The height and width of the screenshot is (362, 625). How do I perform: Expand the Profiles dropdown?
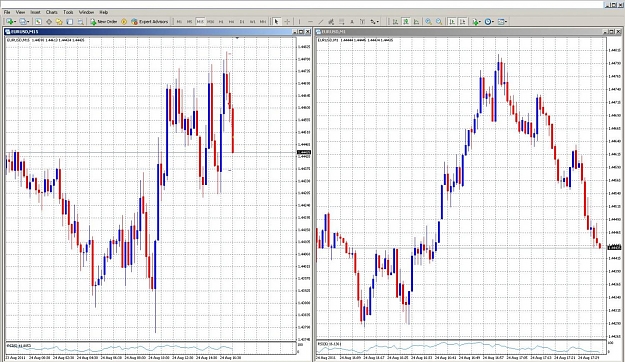(x=28, y=22)
